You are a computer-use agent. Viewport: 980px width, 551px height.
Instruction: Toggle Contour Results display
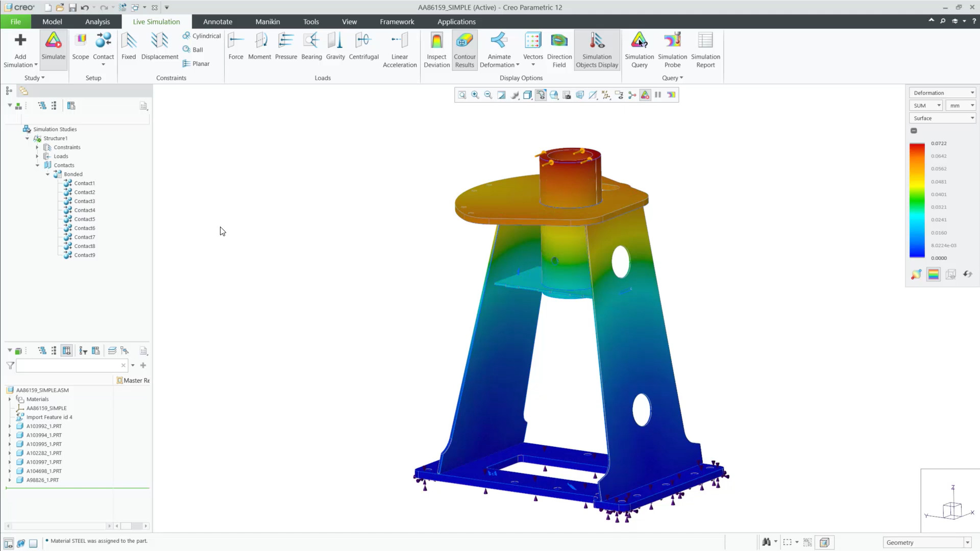(464, 50)
